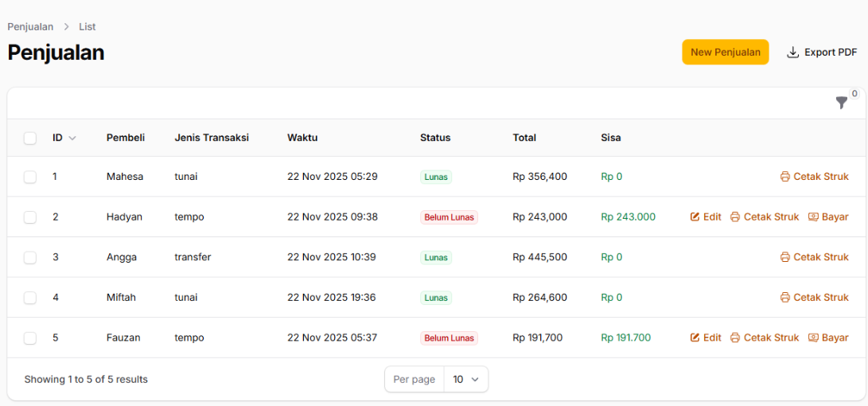Click the edit pencil icon for Fauzan
The width and height of the screenshot is (868, 406).
[x=695, y=338]
